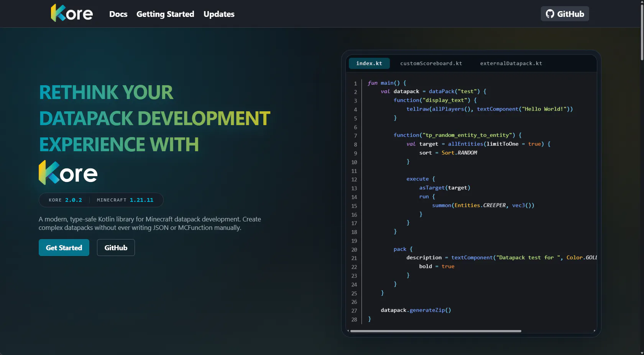Click the 'val target = allEntities' line
644x355 pixels.
[x=478, y=144]
